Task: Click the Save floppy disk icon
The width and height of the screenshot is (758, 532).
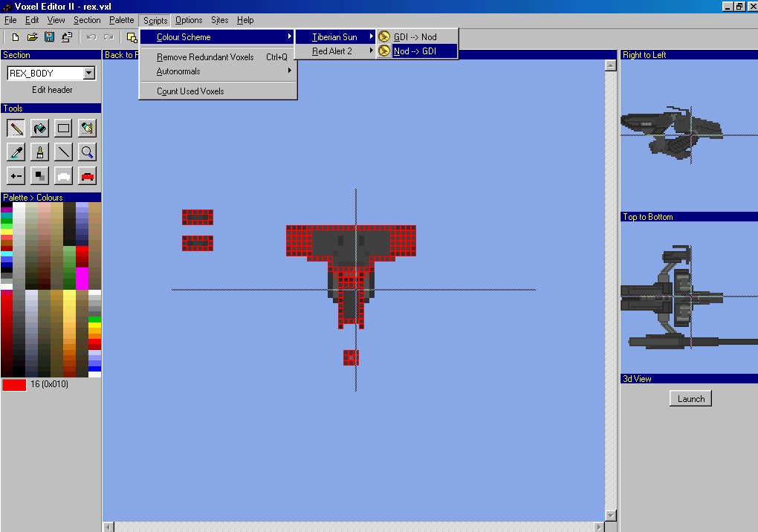Action: tap(49, 37)
